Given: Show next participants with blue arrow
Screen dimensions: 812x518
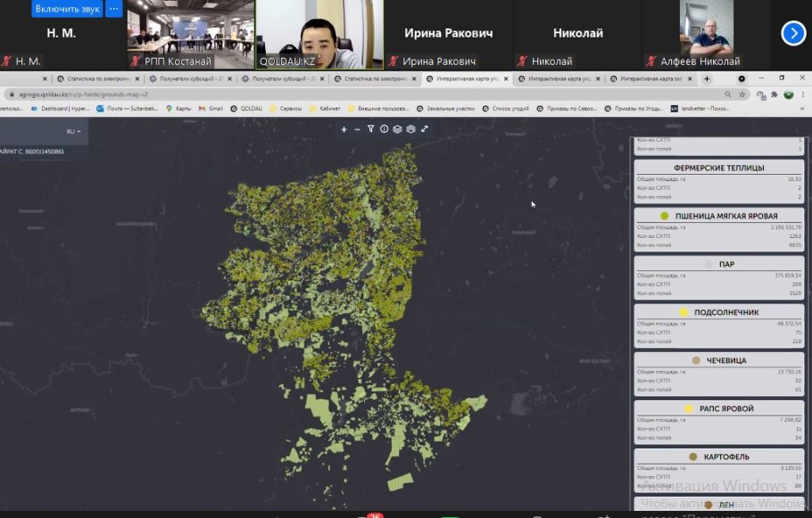Looking at the screenshot, I should 793,33.
